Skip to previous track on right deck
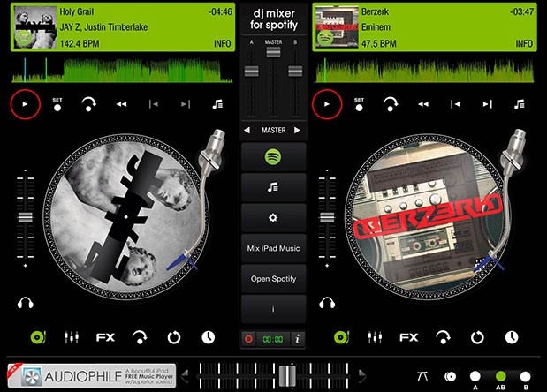The image size is (547, 392). (x=455, y=104)
